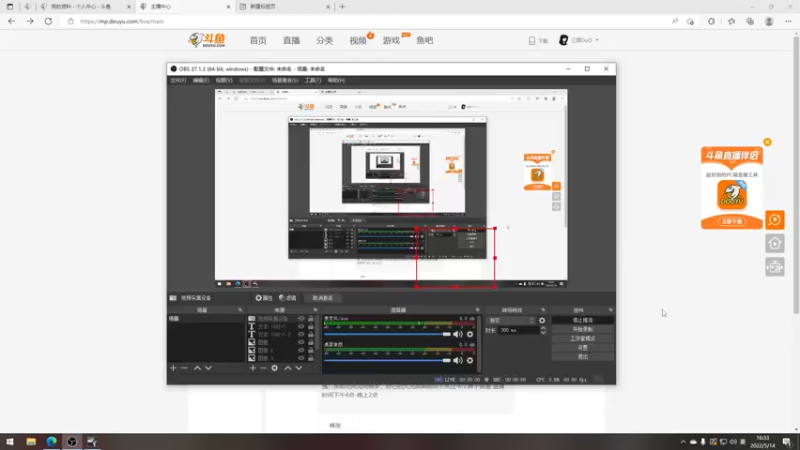Open the scene transition type combo box

[x=511, y=320]
